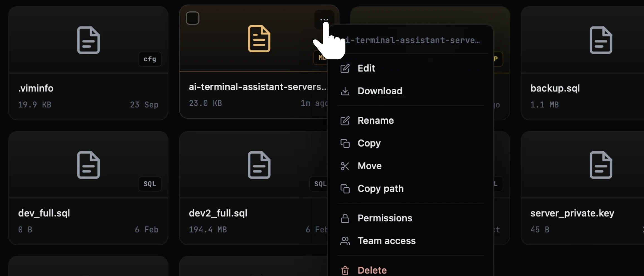Click the dev_full.sql file name
Image resolution: width=644 pixels, height=276 pixels.
click(x=44, y=213)
